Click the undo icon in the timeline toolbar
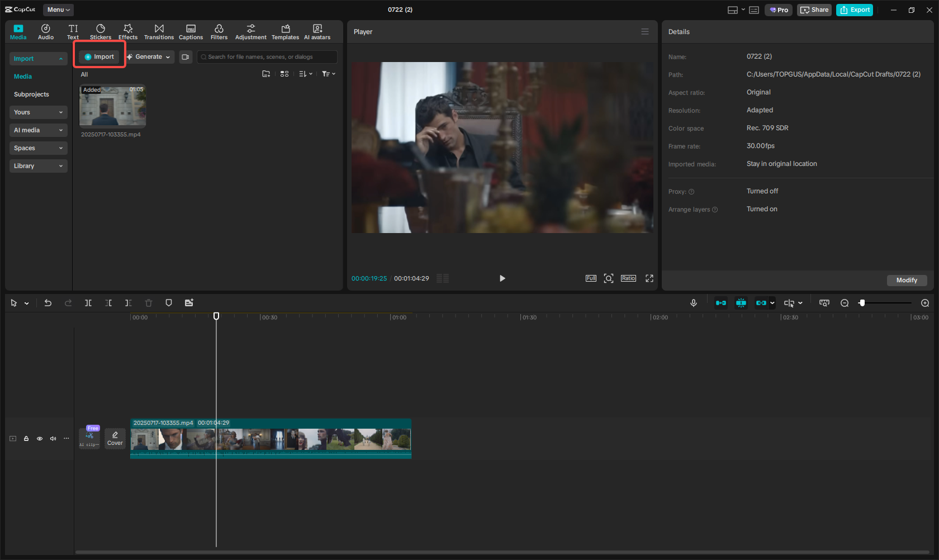 tap(48, 302)
